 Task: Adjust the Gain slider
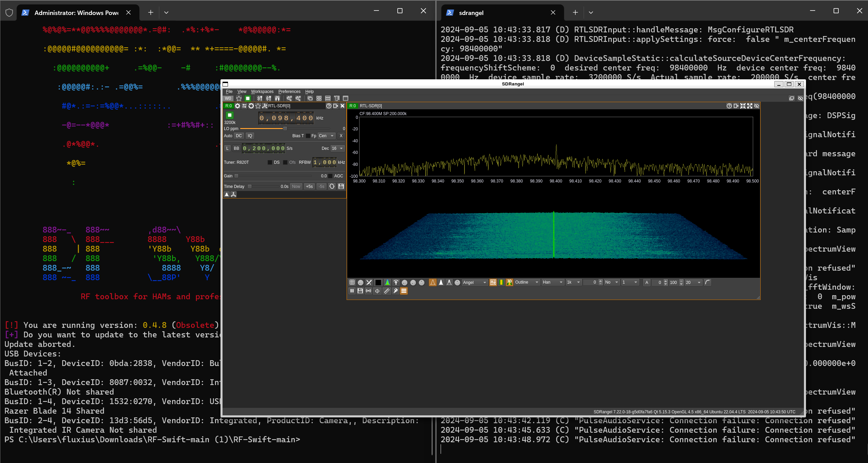coord(273,176)
